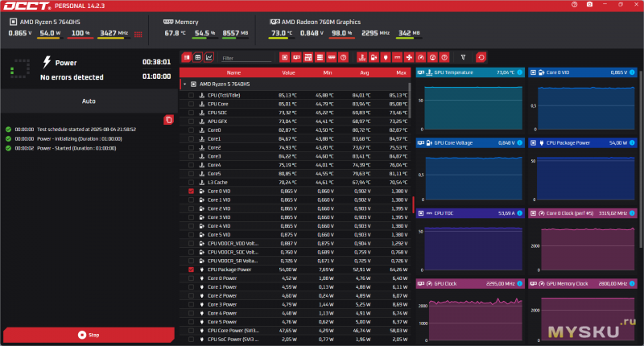The width and height of the screenshot is (644, 346).
Task: Check the Core 1 VID checkbox
Action: (191, 200)
